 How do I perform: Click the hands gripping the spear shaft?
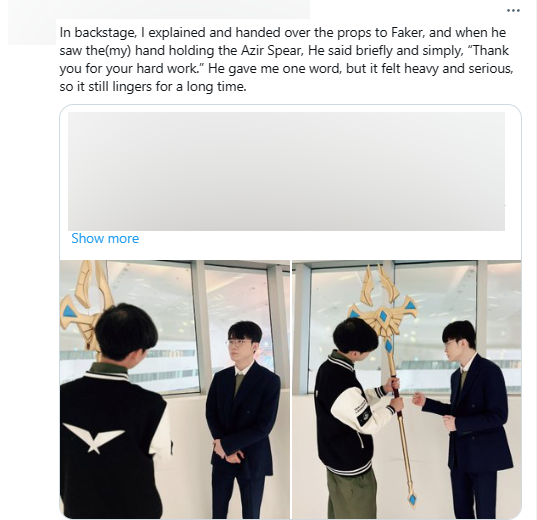(395, 394)
